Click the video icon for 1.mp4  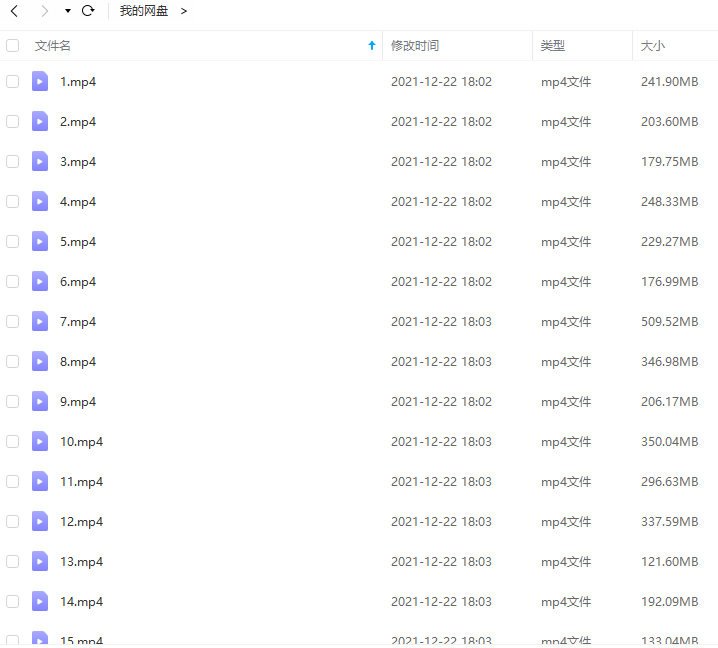[x=40, y=82]
